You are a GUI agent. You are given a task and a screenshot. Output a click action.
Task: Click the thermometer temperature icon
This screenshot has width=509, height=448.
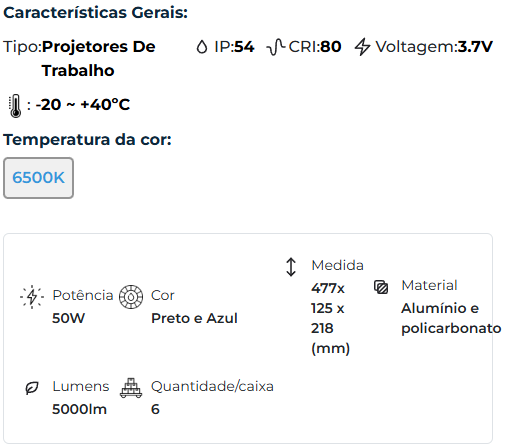click(x=15, y=106)
